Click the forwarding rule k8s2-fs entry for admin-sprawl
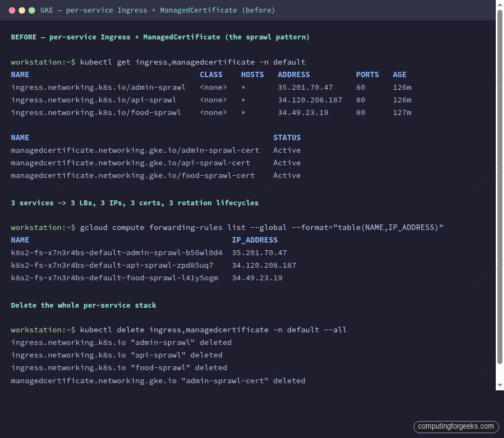504x438 pixels. [116, 252]
